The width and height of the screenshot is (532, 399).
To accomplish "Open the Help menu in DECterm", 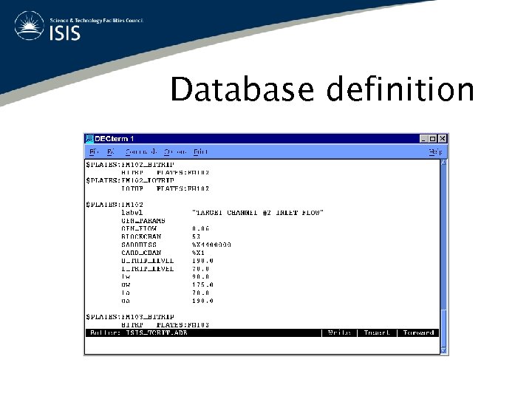I will 435,151.
